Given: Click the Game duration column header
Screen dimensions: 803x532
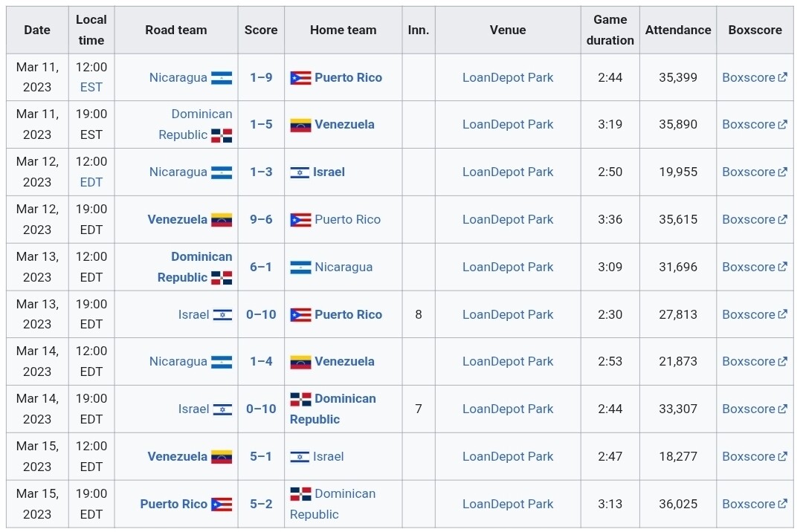Looking at the screenshot, I should [610, 30].
